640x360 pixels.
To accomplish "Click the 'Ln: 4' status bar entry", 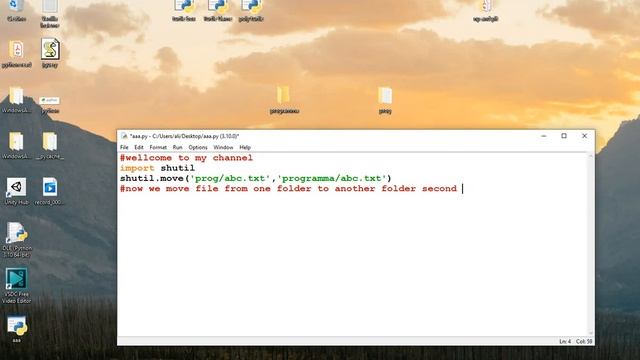I will (565, 341).
